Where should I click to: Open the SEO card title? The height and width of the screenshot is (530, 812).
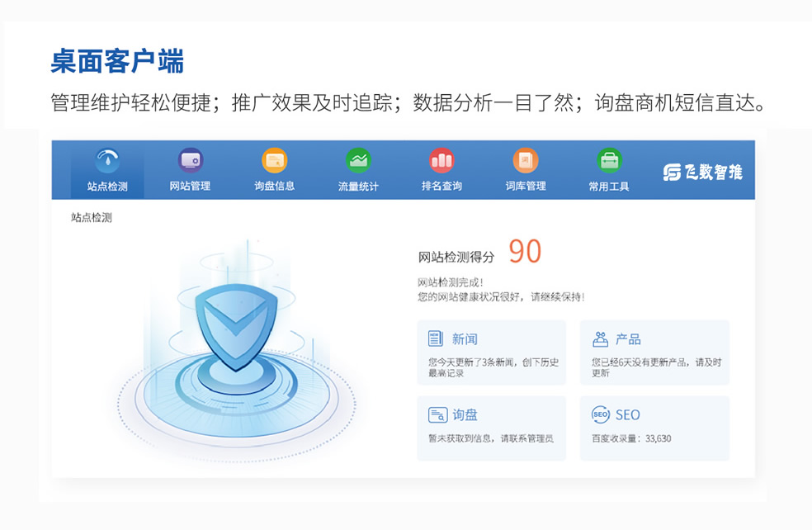628,415
